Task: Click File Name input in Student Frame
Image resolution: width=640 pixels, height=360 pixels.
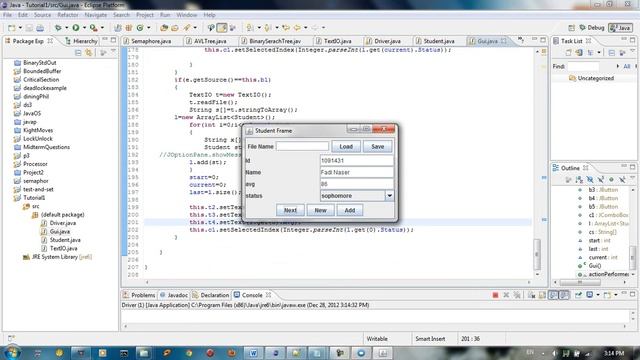Action: (x=302, y=147)
